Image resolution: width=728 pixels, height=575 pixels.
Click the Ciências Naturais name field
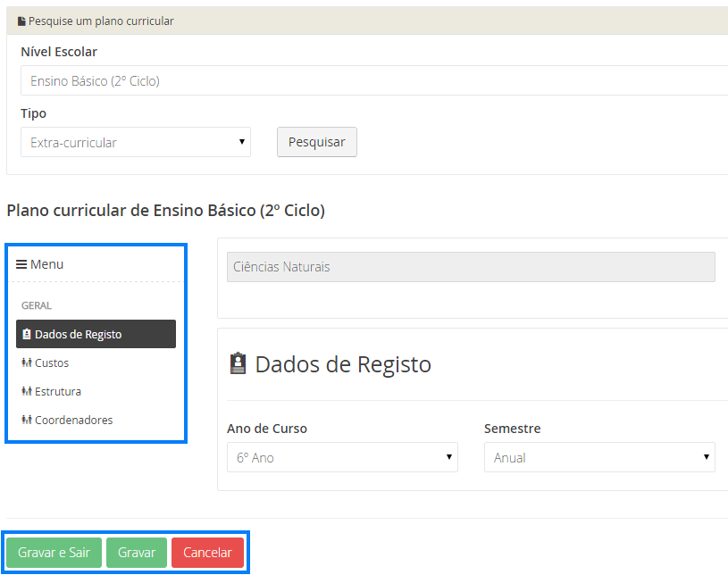[x=471, y=267]
